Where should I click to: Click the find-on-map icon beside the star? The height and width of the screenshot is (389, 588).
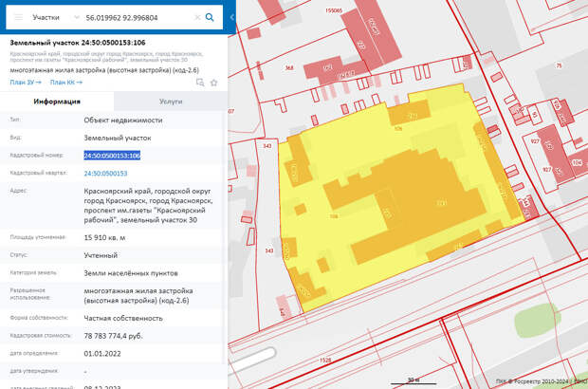pyautogui.click(x=200, y=83)
